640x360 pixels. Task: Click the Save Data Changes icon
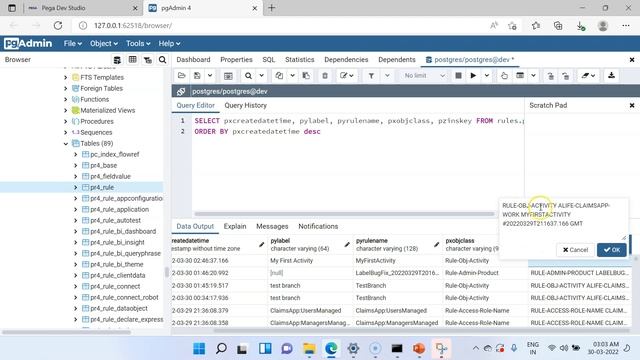[x=228, y=76]
